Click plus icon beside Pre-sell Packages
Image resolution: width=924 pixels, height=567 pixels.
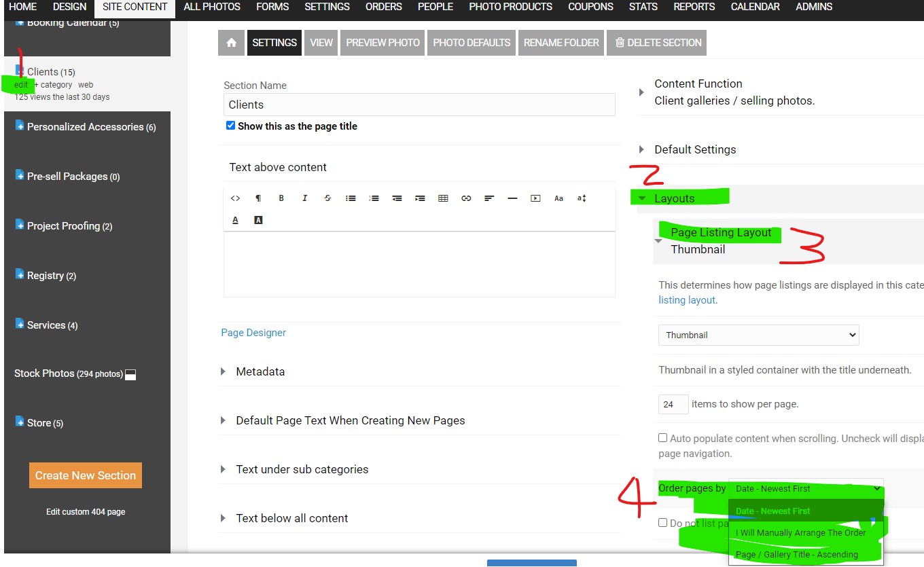tap(20, 175)
